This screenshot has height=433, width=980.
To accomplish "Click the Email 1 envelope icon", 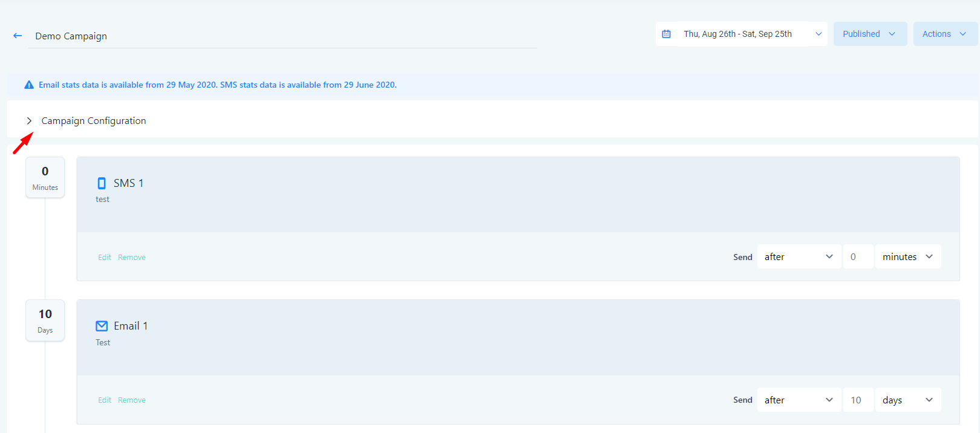I will 102,326.
